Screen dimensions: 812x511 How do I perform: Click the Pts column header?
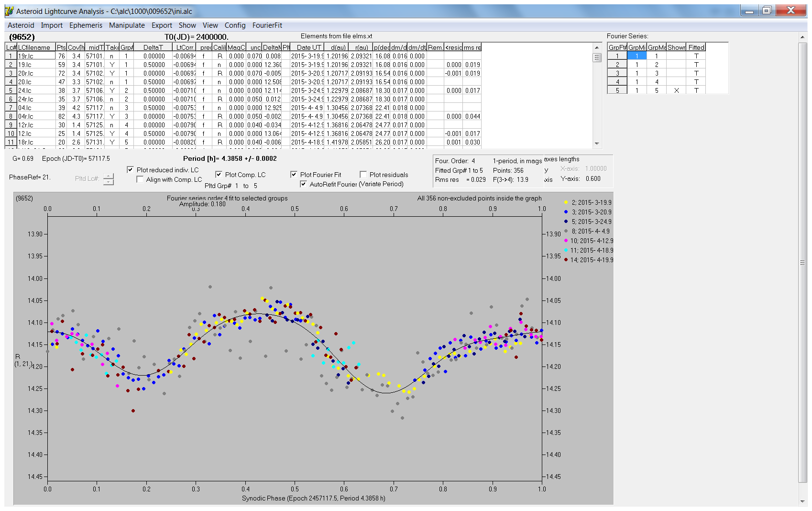coord(61,47)
